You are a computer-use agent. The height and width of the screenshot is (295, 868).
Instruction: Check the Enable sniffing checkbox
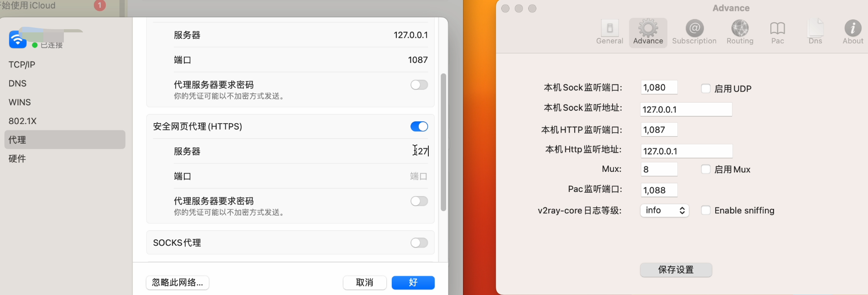click(x=706, y=210)
